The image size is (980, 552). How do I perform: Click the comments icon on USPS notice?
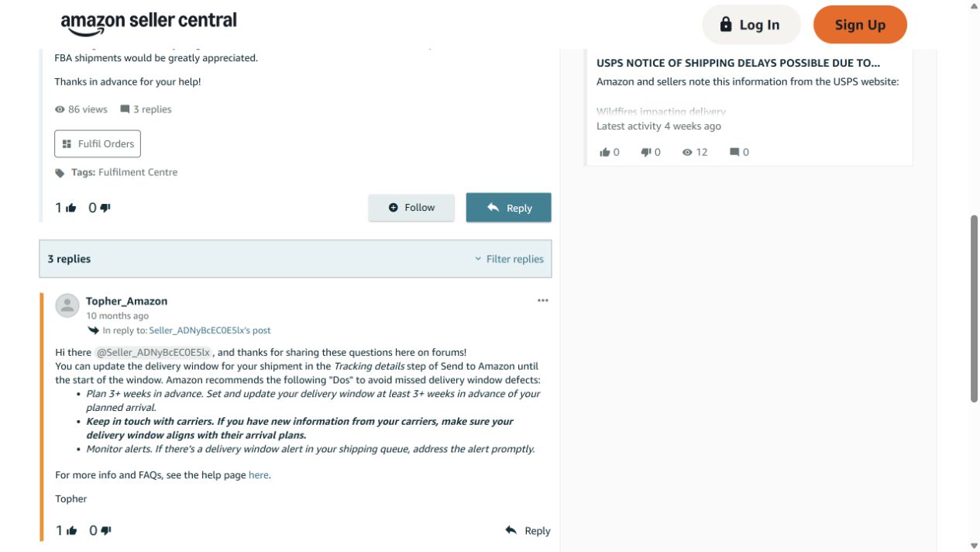pos(734,153)
